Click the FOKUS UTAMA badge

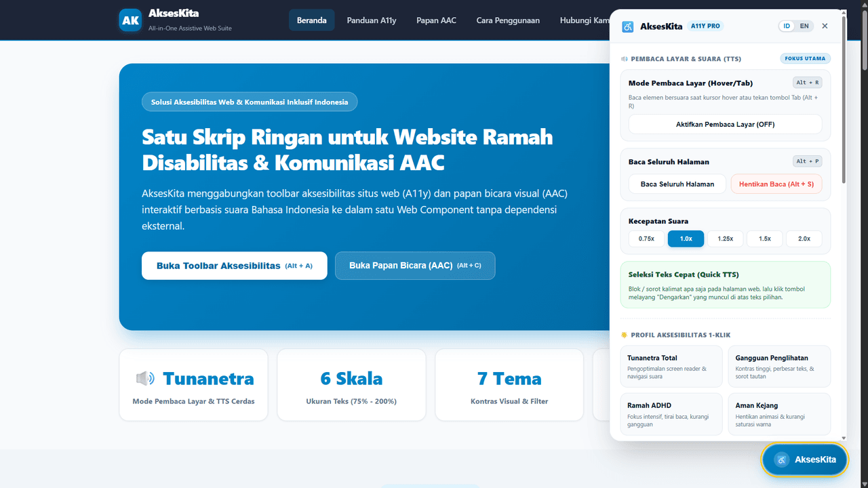click(x=805, y=58)
